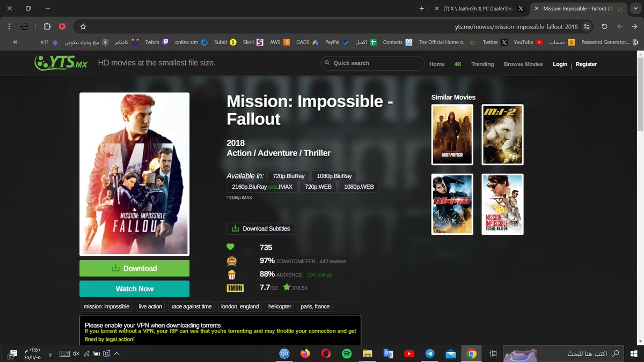This screenshot has width=644, height=362.
Task: Open Spotify from the taskbar
Action: pyautogui.click(x=347, y=353)
